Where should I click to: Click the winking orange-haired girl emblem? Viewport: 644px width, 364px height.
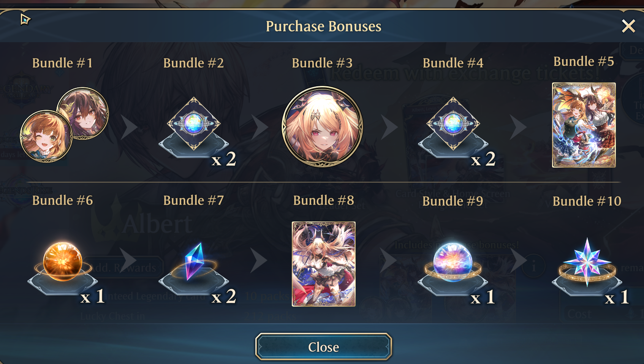pos(46,136)
